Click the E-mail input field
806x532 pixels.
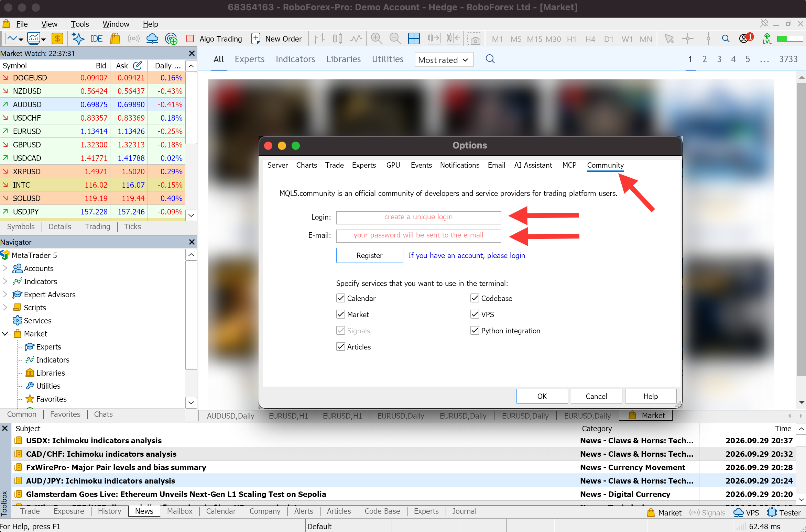(x=418, y=236)
